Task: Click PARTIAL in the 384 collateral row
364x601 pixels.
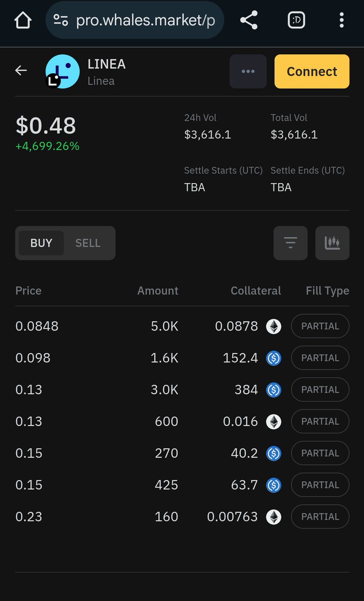Action: point(320,390)
